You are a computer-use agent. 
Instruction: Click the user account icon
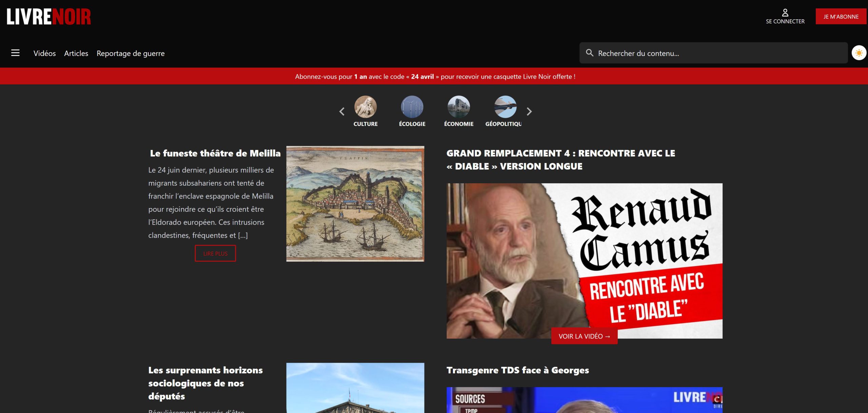[x=785, y=13]
